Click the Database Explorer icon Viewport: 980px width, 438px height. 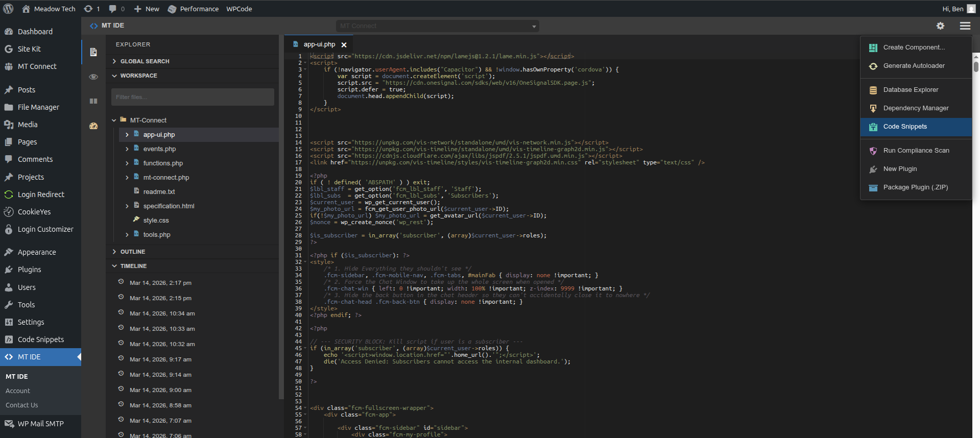point(873,90)
